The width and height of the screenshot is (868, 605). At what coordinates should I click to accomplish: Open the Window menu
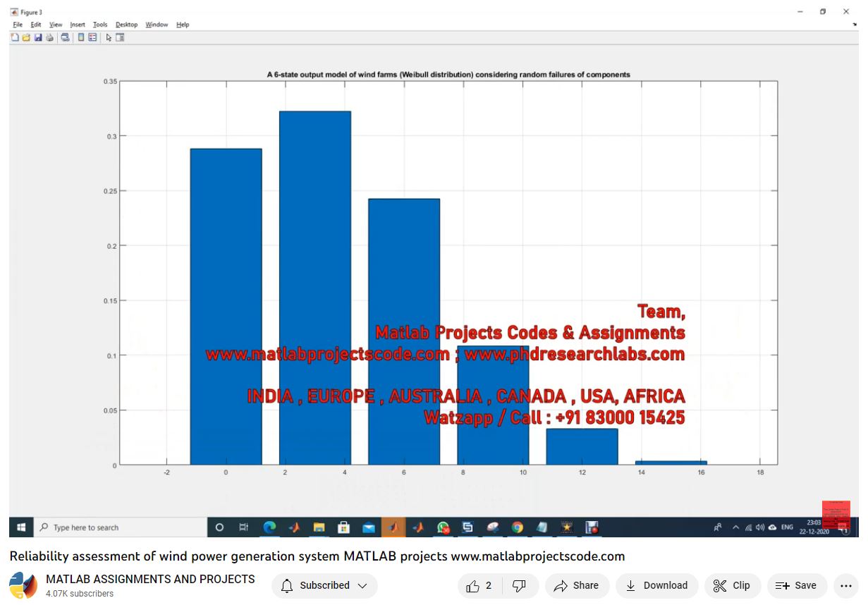157,25
